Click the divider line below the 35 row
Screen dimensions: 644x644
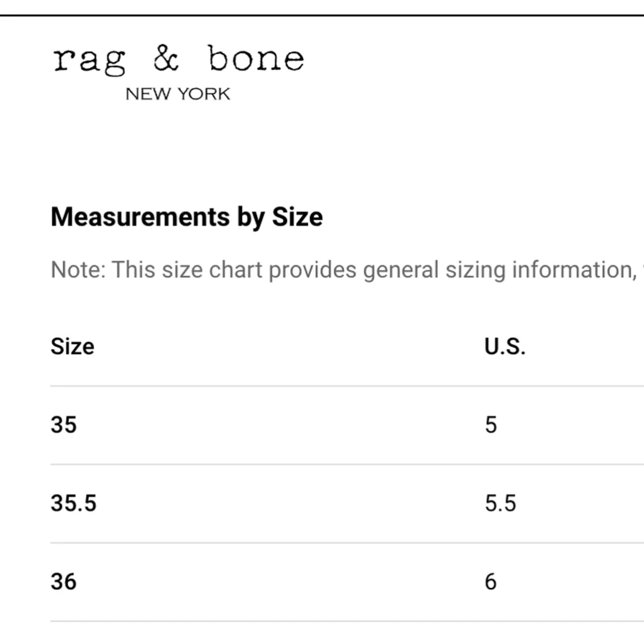[x=347, y=464]
